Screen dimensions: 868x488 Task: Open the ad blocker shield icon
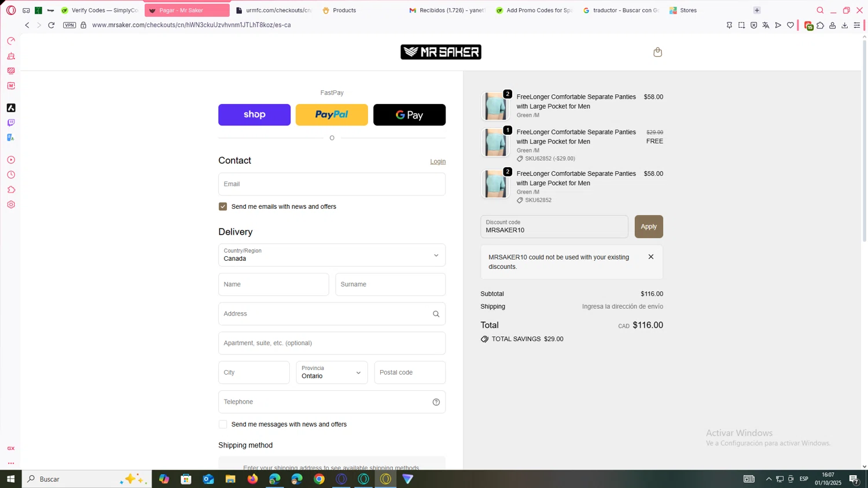click(x=753, y=25)
